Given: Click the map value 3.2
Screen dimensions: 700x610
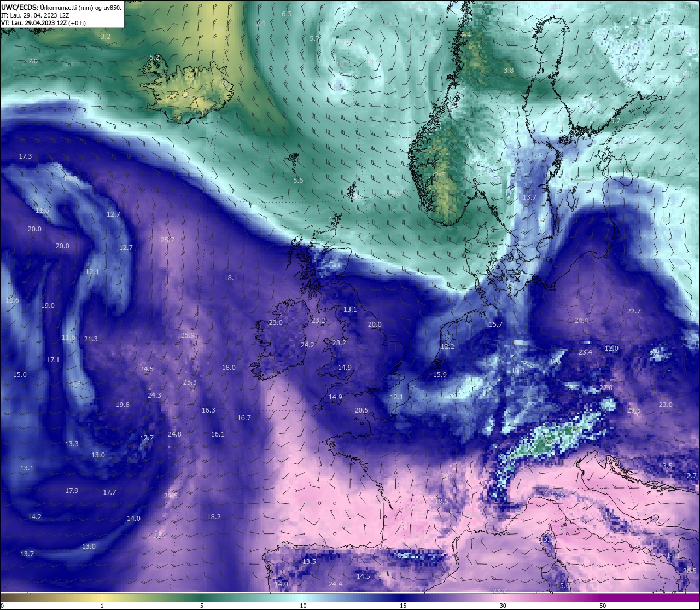Looking at the screenshot, I should pos(106,37).
